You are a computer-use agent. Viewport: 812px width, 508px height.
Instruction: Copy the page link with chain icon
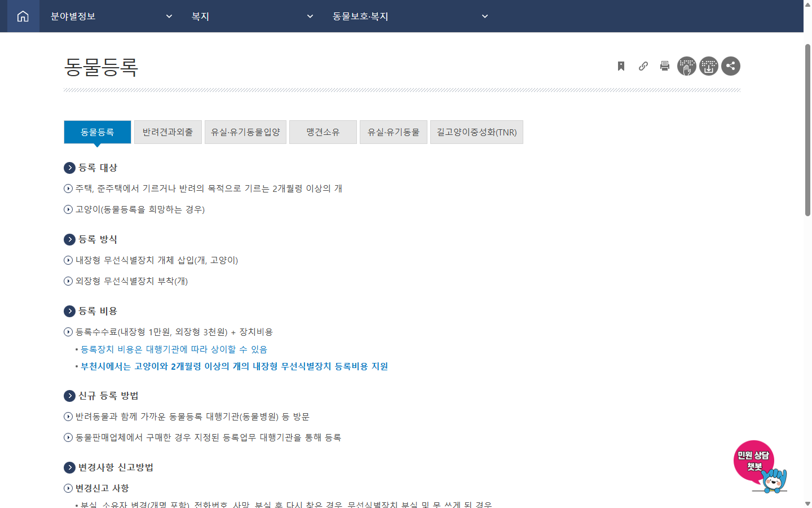tap(643, 66)
